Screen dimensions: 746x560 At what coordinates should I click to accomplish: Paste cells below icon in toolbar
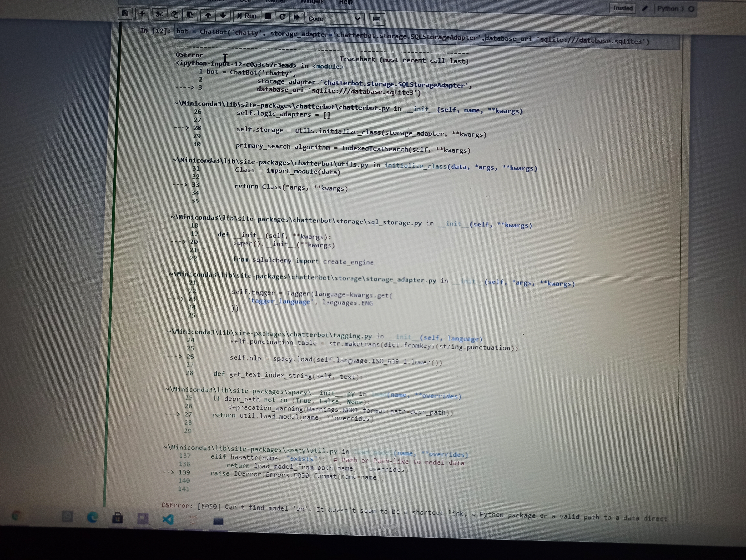(190, 15)
